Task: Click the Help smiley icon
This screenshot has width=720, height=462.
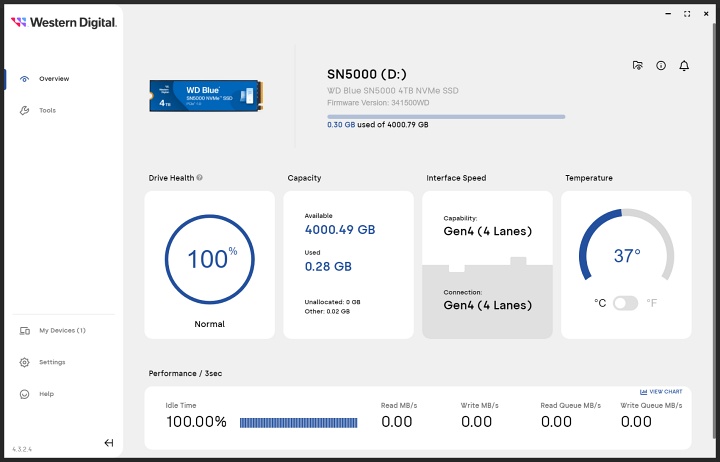Action: (24, 394)
